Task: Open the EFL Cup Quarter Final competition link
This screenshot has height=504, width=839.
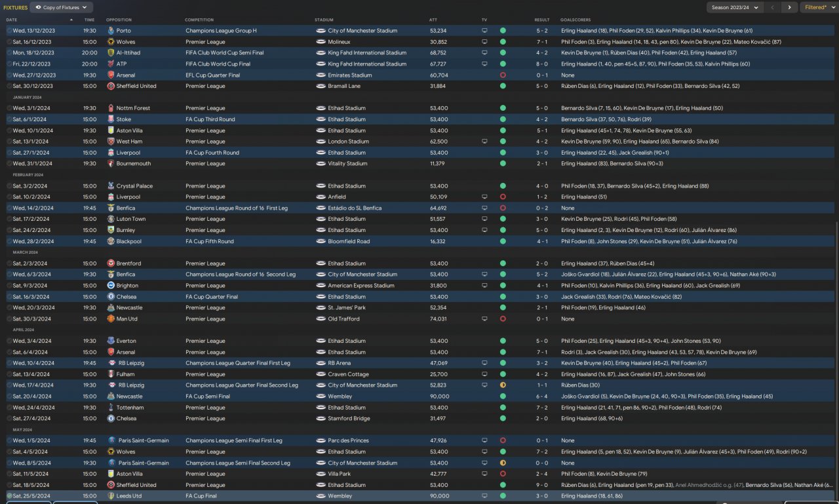Action: click(x=213, y=75)
